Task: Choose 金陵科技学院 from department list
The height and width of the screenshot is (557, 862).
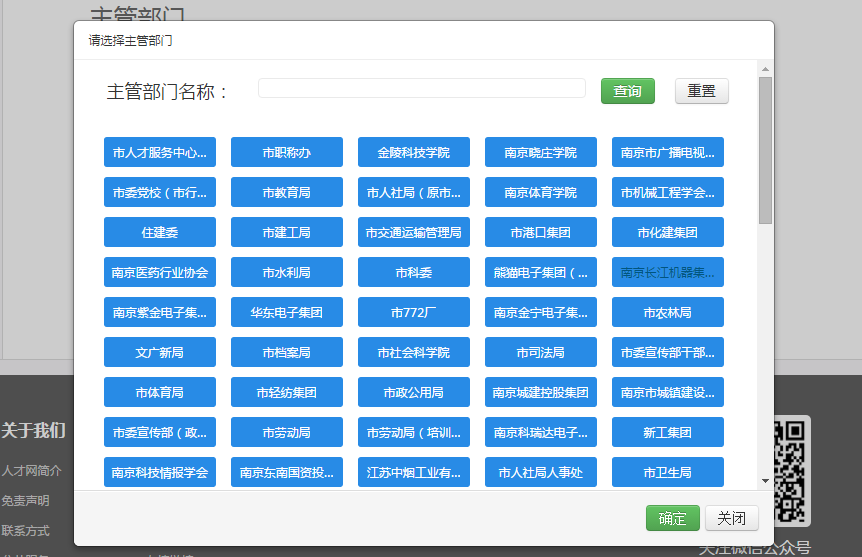Action: (x=413, y=153)
